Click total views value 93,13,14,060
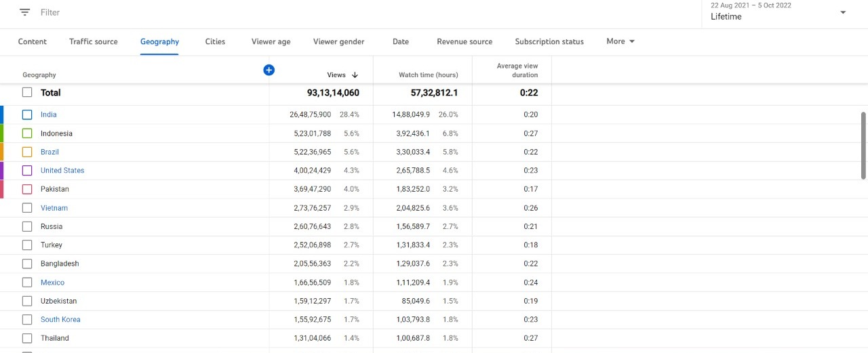This screenshot has width=868, height=353. pos(333,93)
